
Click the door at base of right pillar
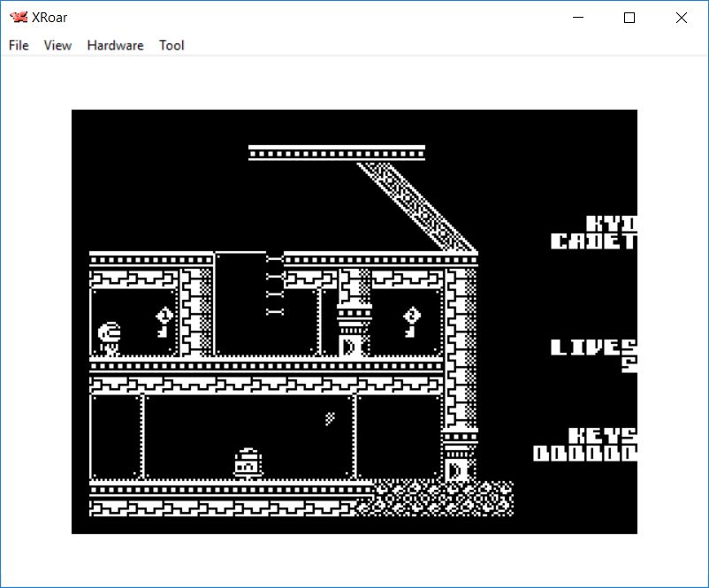[456, 468]
